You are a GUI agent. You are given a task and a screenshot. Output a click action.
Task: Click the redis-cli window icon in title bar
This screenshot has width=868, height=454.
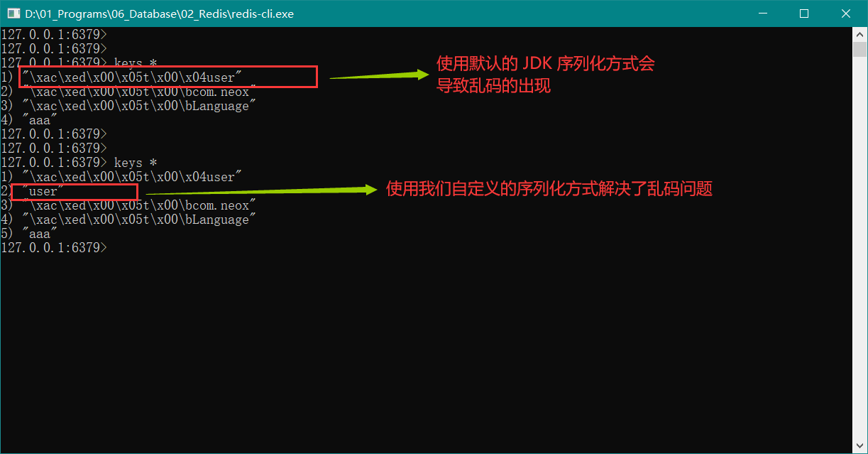click(13, 13)
